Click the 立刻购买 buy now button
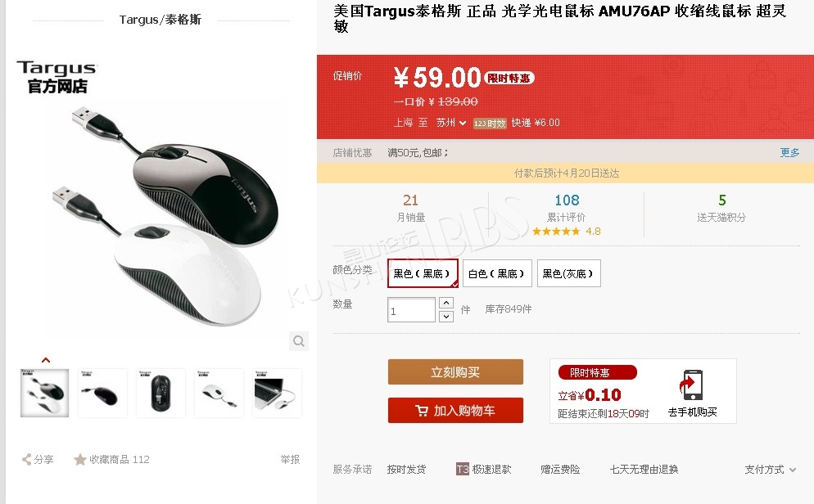 [455, 371]
